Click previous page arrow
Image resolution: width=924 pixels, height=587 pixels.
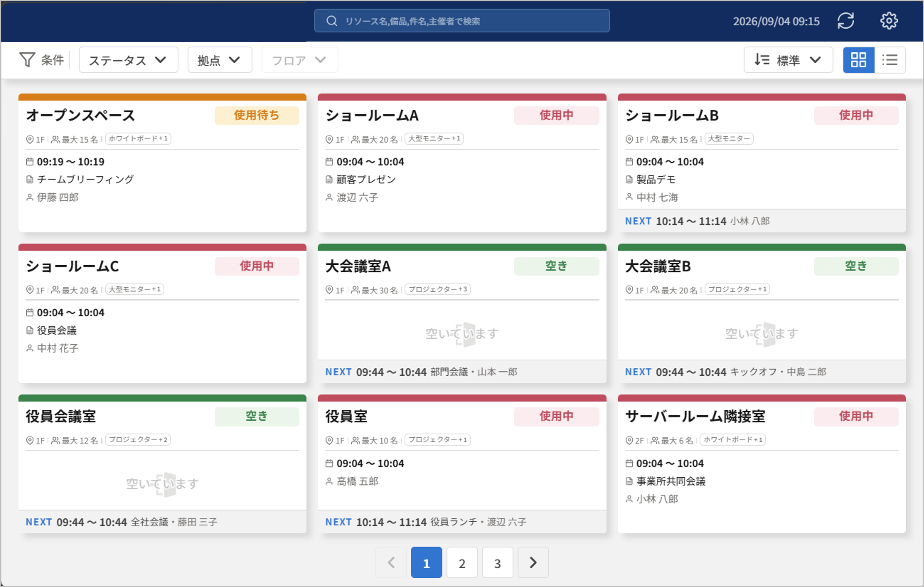click(391, 563)
